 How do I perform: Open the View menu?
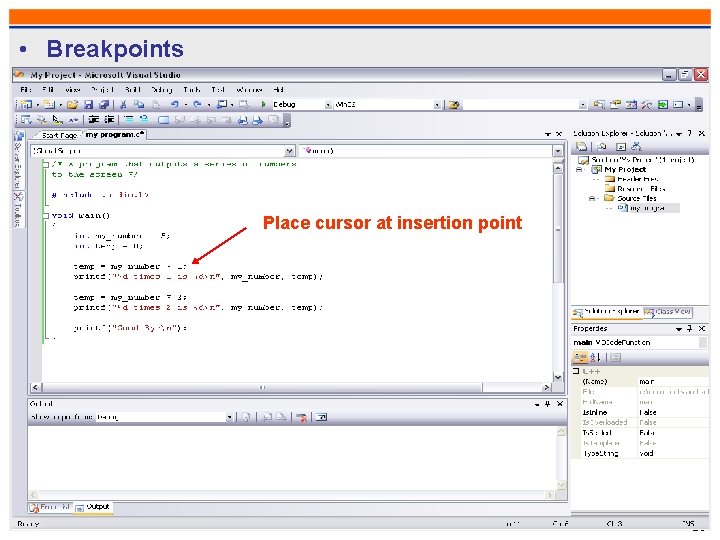pos(73,90)
